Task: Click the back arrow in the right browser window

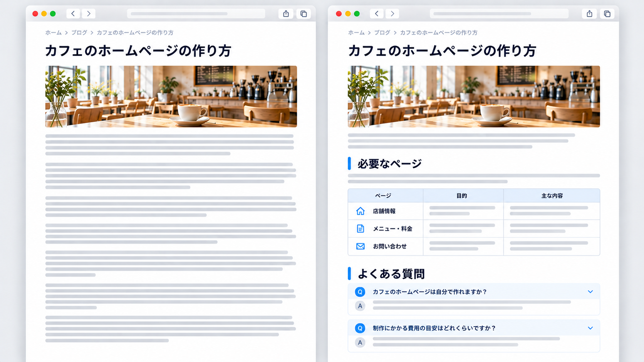Action: pos(377,14)
